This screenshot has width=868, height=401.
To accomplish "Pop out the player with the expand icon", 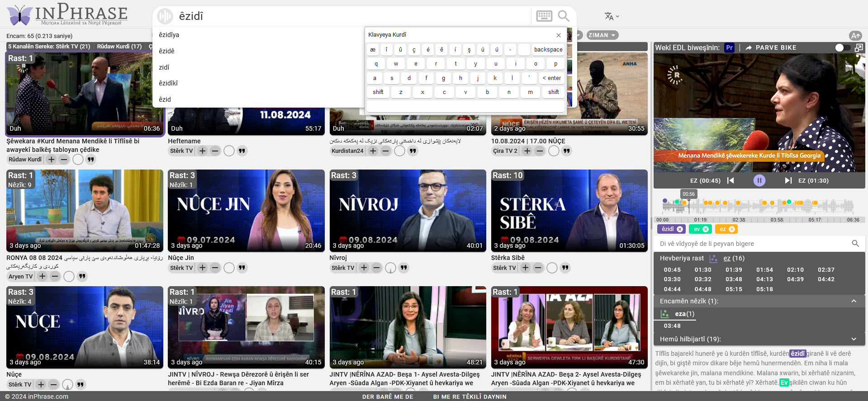I will point(859,47).
